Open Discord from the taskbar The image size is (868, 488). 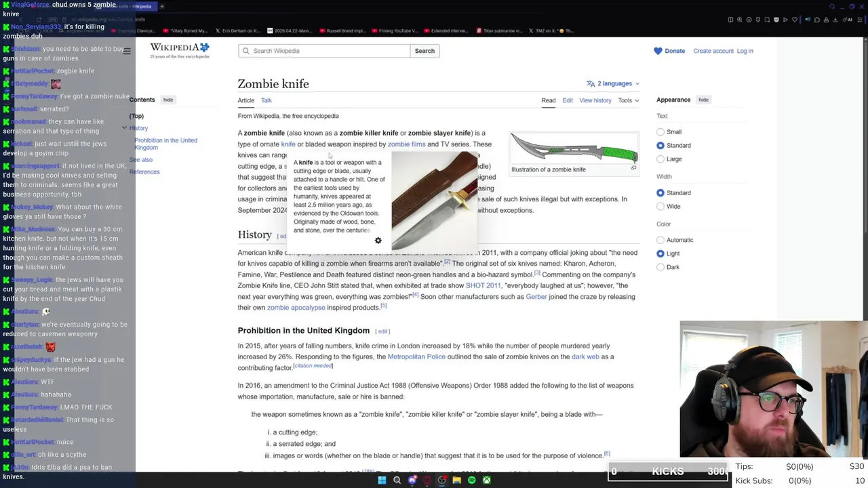412,481
